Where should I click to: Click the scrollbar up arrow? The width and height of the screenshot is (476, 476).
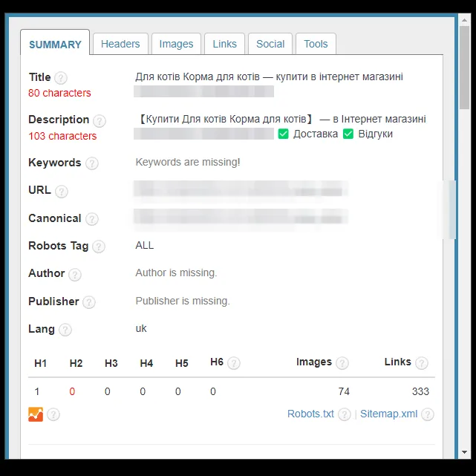point(464,20)
